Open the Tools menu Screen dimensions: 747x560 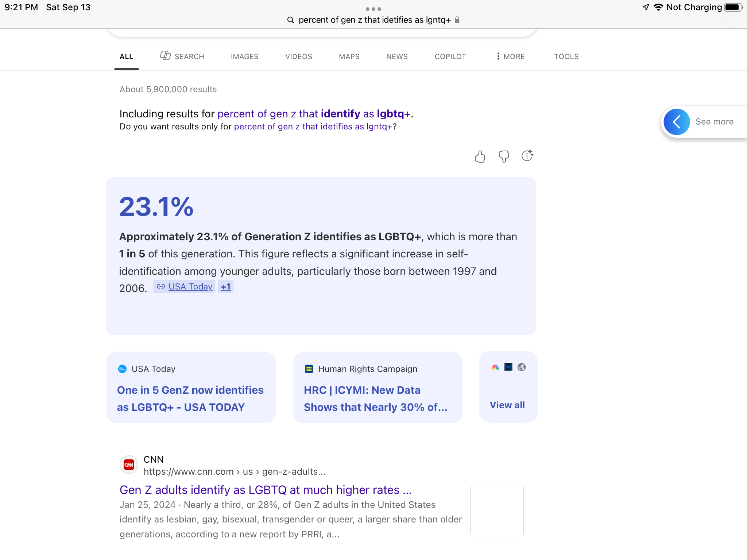coord(566,57)
